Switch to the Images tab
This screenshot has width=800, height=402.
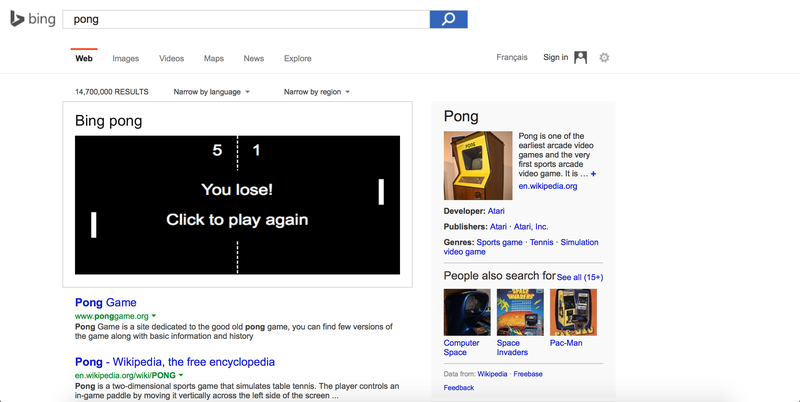(126, 59)
